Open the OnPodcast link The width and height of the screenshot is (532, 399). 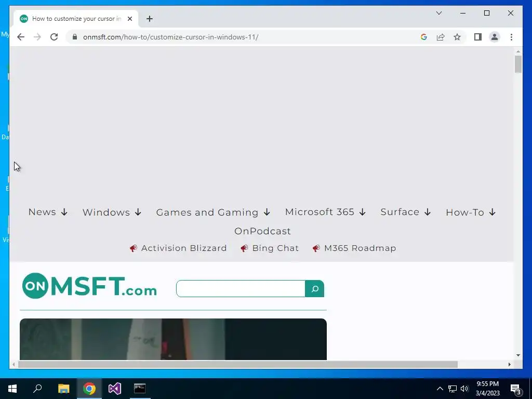pos(262,231)
